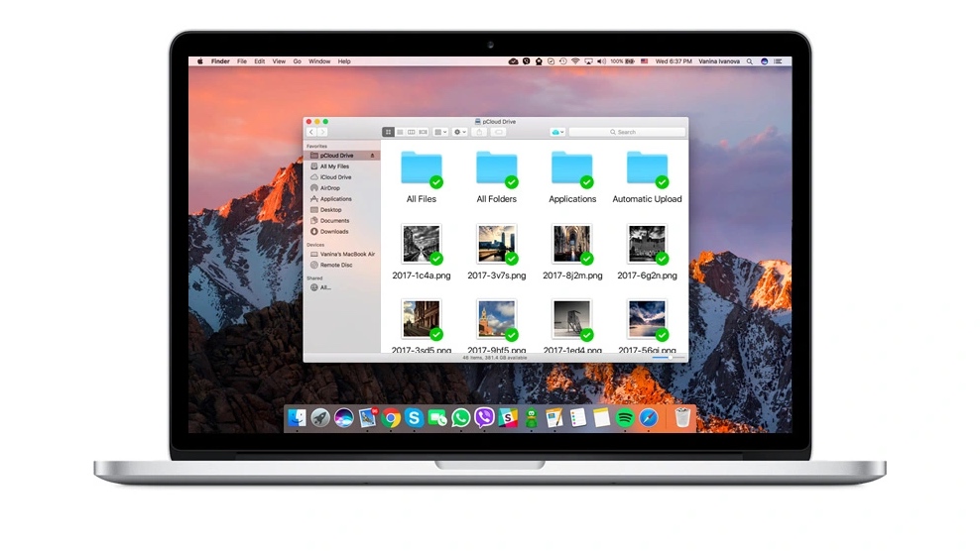Click the Share toolbar button
980x551 pixels.
[480, 132]
